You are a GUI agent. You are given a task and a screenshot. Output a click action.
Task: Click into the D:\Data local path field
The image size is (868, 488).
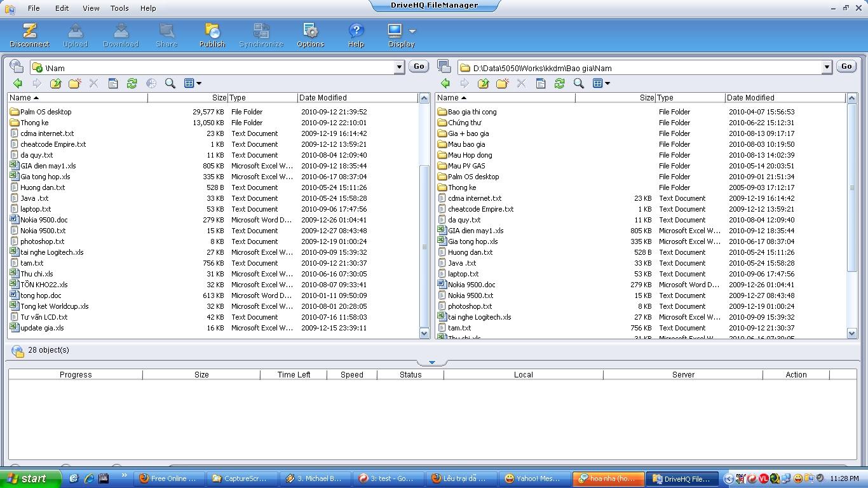[641, 68]
